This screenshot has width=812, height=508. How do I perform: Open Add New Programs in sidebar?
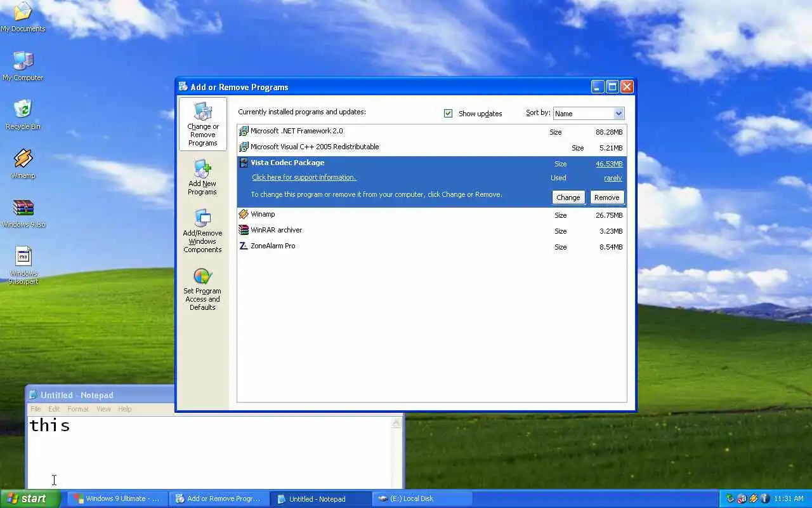tap(202, 177)
